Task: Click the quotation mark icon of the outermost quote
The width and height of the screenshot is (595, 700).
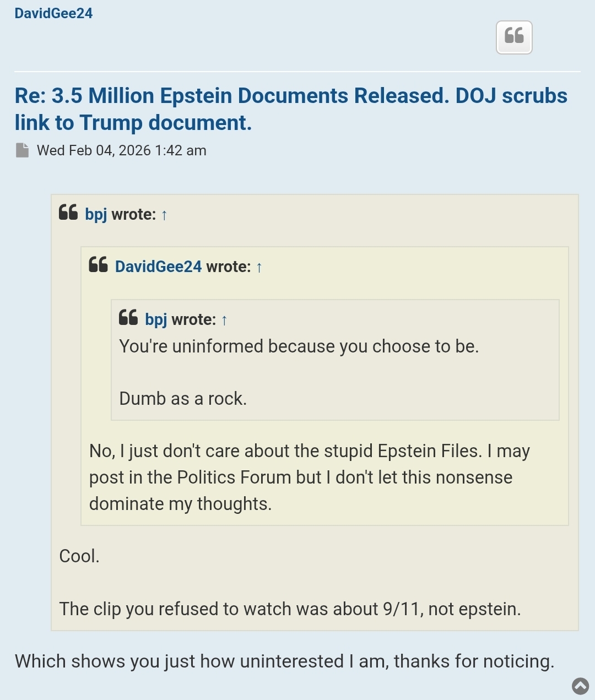Action: pyautogui.click(x=68, y=213)
